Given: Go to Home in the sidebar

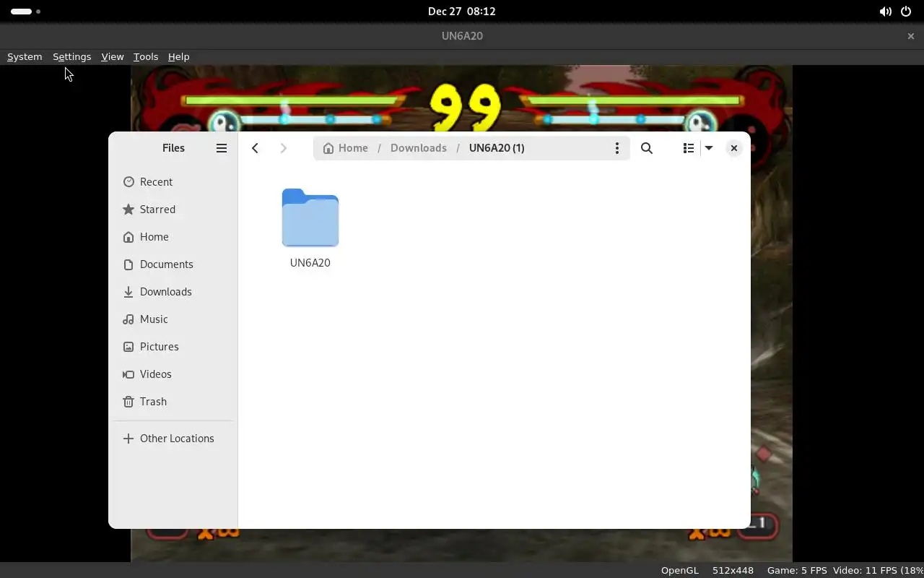Looking at the screenshot, I should (173, 237).
